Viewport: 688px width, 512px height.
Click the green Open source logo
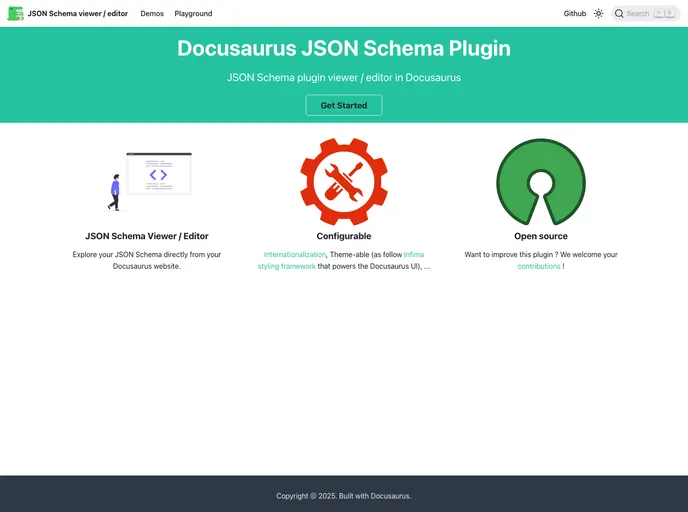(x=541, y=182)
